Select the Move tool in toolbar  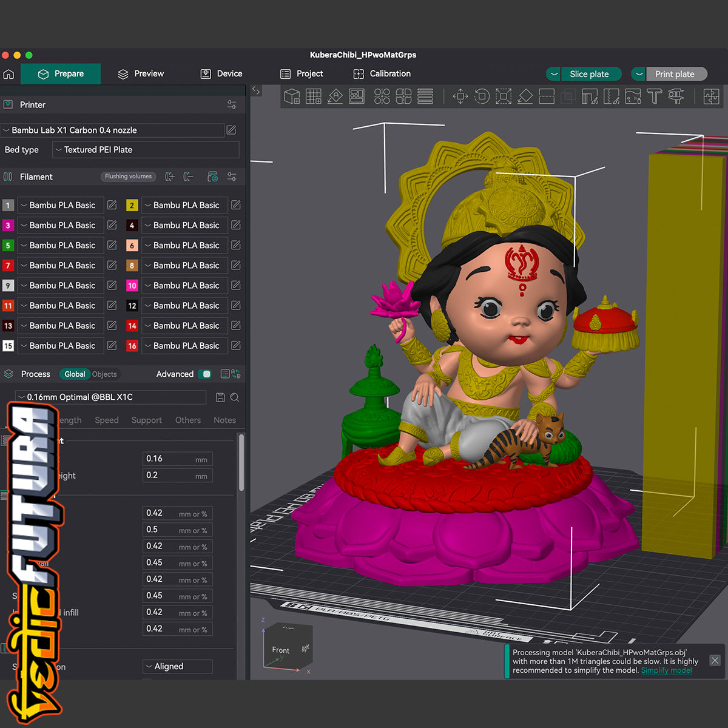pos(460,96)
